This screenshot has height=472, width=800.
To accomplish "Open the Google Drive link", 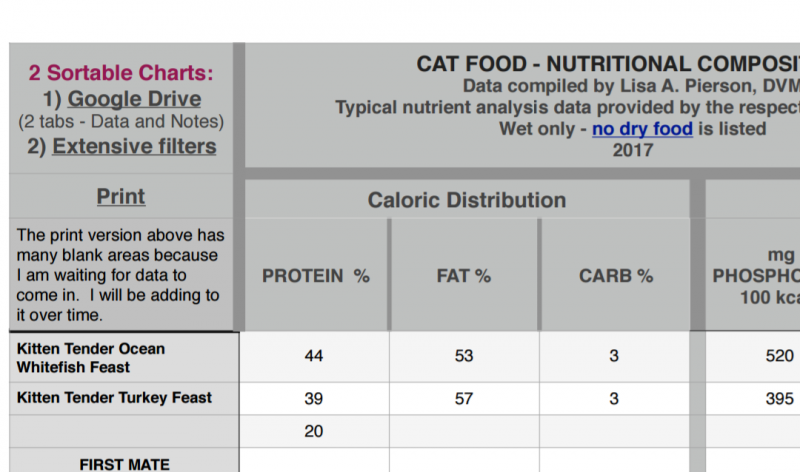I will pyautogui.click(x=134, y=99).
